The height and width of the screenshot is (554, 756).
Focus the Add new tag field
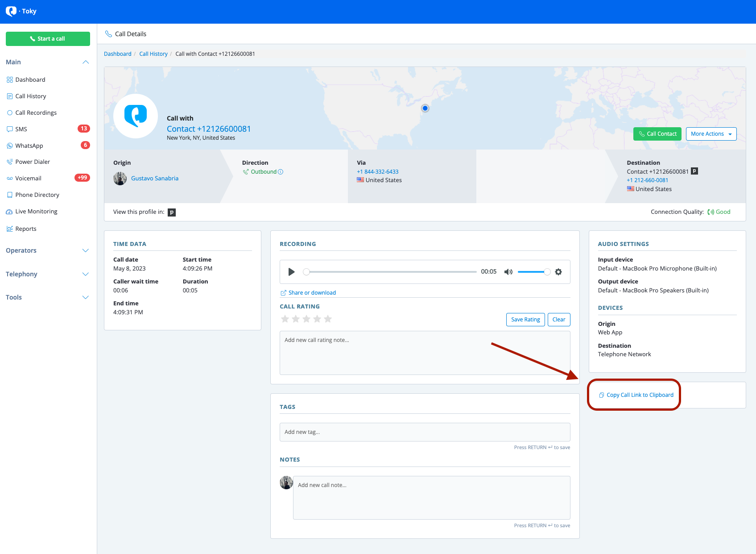pos(425,432)
